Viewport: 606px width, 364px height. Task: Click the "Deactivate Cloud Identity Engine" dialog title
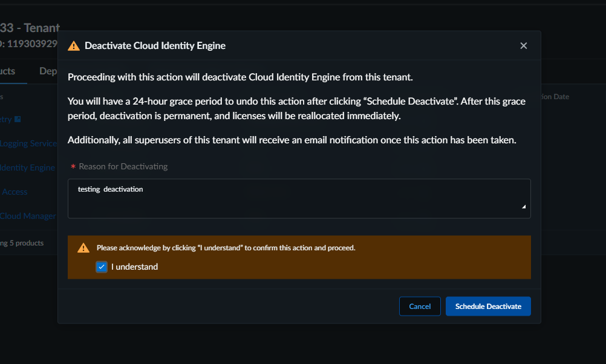coord(155,46)
